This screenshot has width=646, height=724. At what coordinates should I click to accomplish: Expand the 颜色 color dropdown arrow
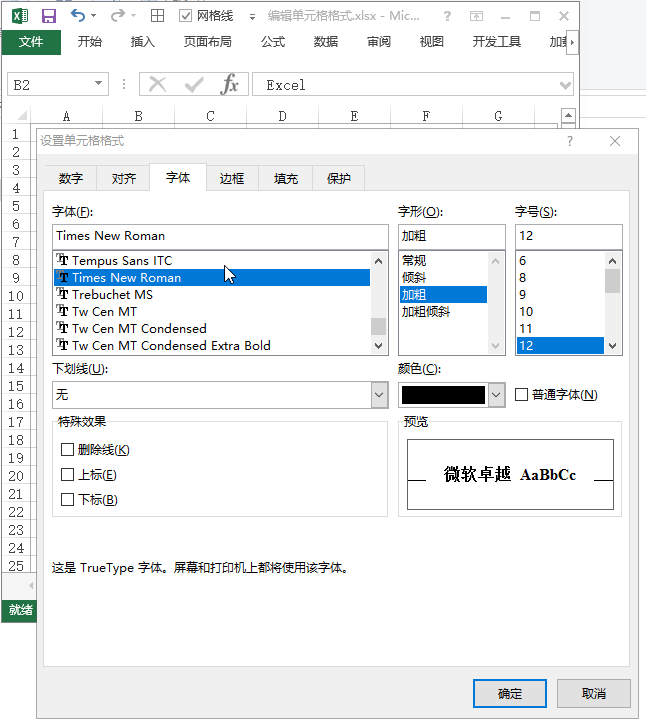click(496, 395)
